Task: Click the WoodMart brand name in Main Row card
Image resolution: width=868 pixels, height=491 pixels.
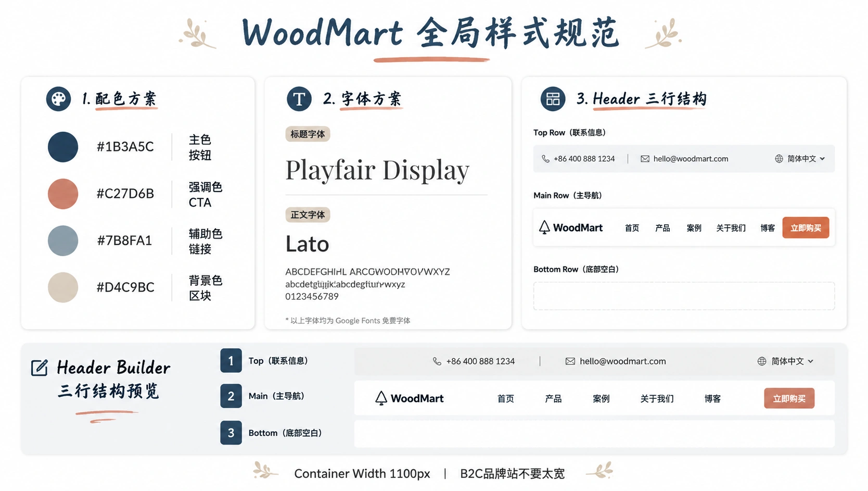Action: [578, 228]
